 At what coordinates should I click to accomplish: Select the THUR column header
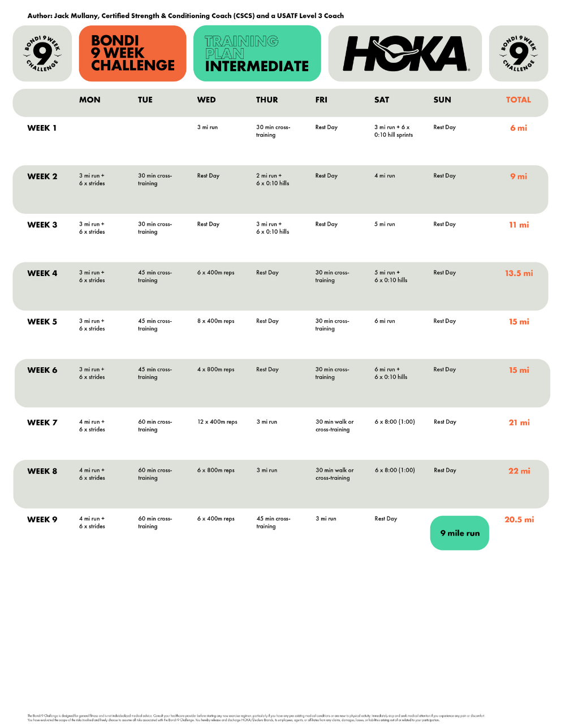pos(267,100)
